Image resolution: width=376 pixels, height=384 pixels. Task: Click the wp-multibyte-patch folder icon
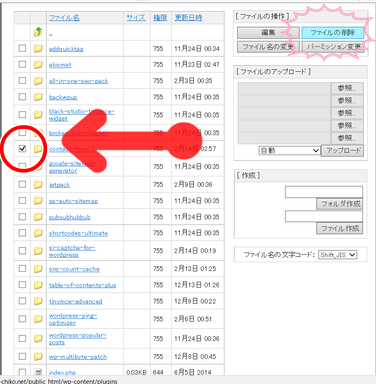coord(38,356)
